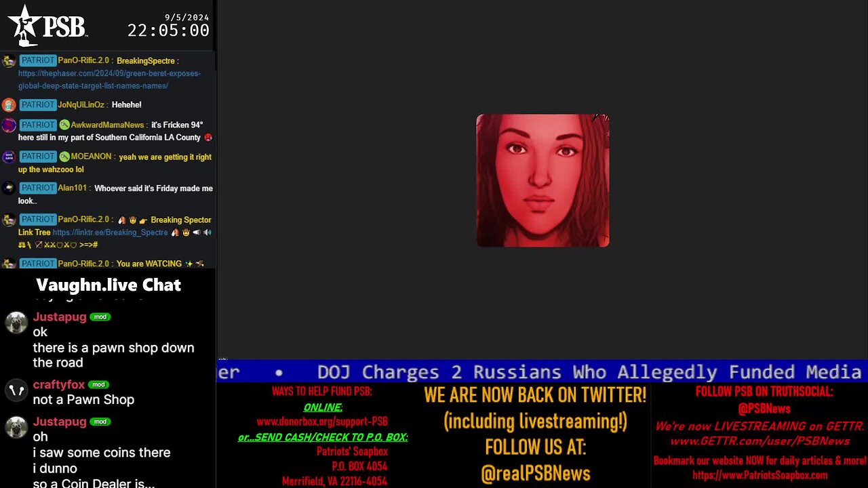Click the 22:05:00 clock display

pyautogui.click(x=168, y=30)
